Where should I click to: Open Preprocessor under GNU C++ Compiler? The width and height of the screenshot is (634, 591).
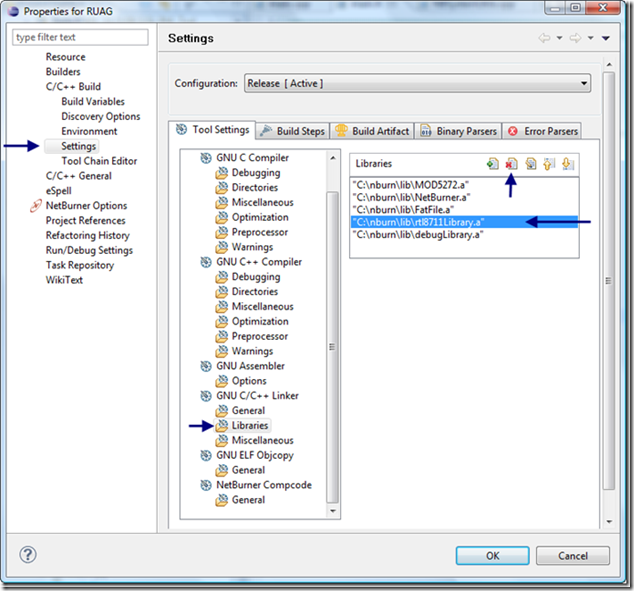click(260, 336)
